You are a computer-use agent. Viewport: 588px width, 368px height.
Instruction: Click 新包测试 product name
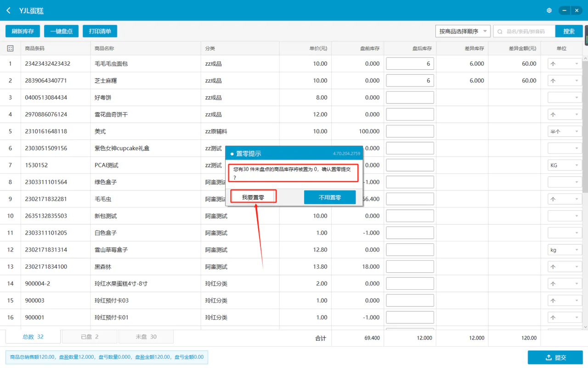(106, 216)
